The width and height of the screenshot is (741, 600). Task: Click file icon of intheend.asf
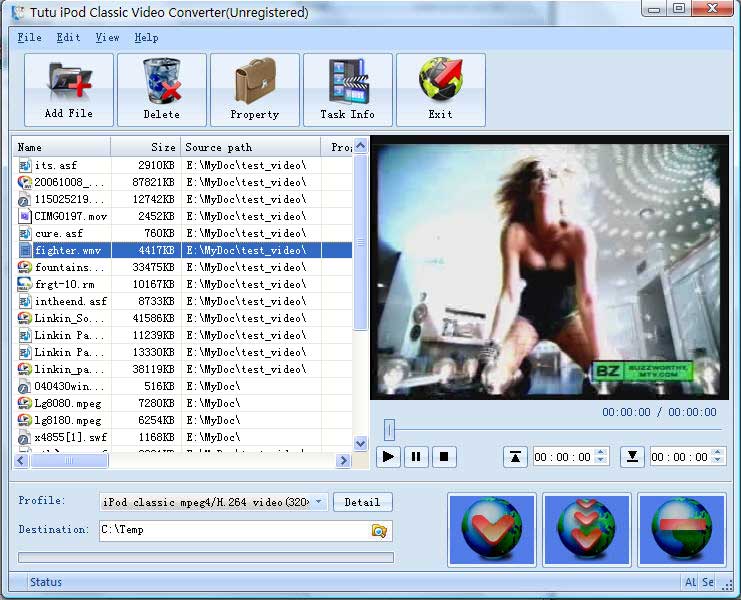pyautogui.click(x=25, y=301)
